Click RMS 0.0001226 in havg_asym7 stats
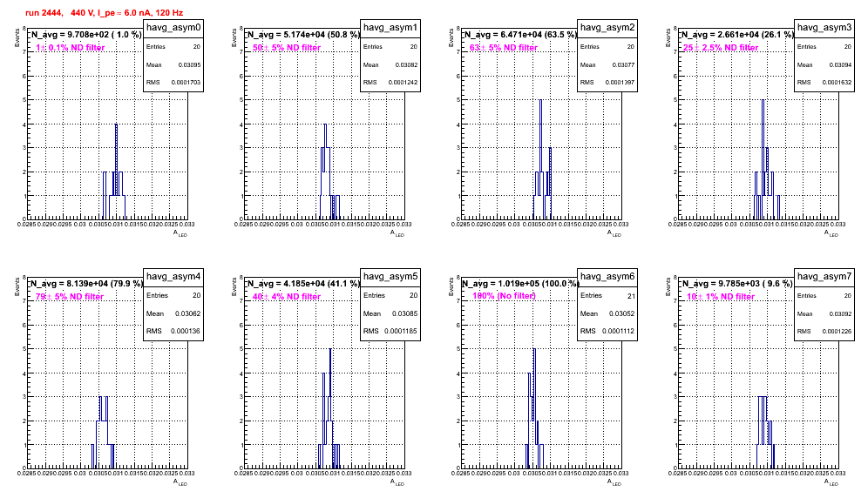 coord(824,332)
